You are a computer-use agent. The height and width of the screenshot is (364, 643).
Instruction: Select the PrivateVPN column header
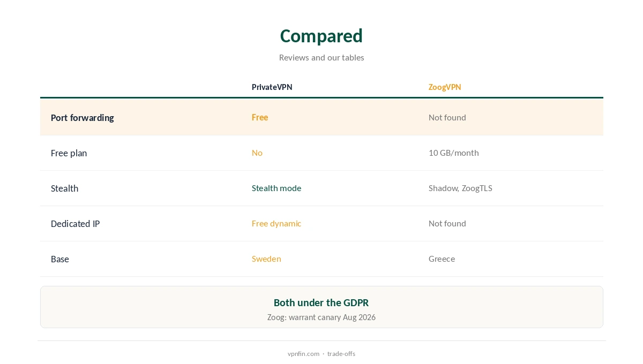click(x=272, y=87)
